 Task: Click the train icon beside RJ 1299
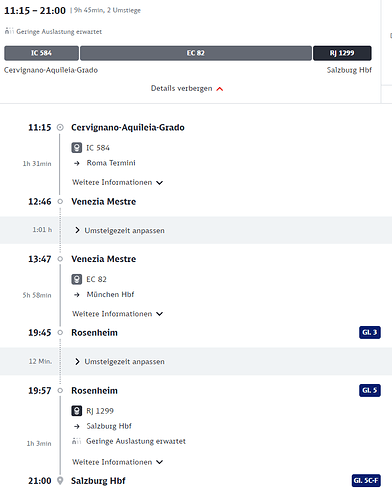tap(77, 411)
